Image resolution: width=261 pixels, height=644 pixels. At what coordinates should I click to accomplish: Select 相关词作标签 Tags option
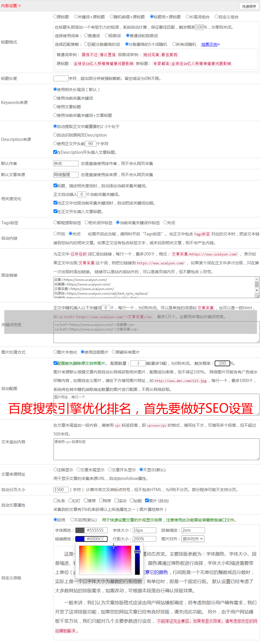(x=86, y=222)
